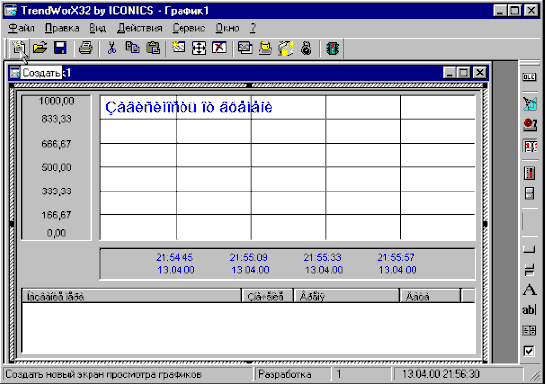The height and width of the screenshot is (386, 546).
Task: Click the list grid side toolbar icon
Action: 529,330
